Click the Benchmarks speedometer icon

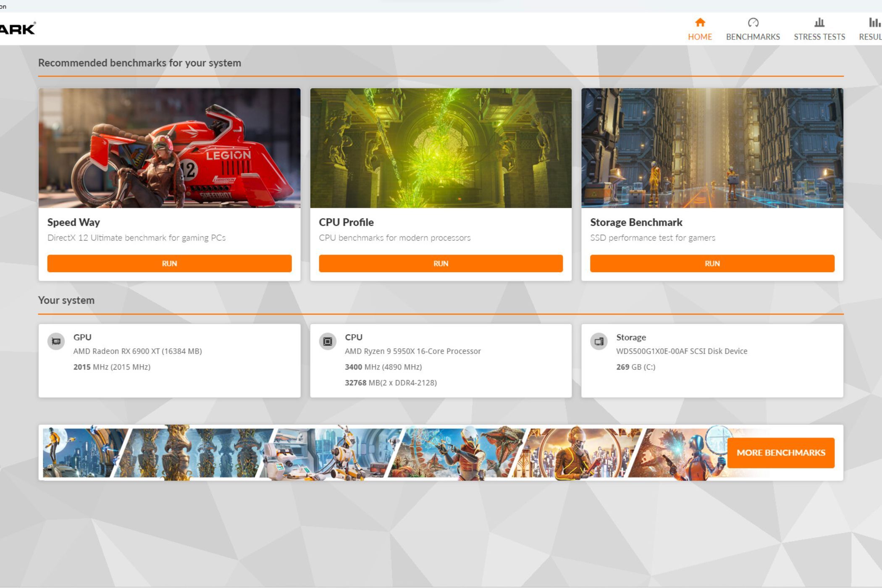point(753,22)
